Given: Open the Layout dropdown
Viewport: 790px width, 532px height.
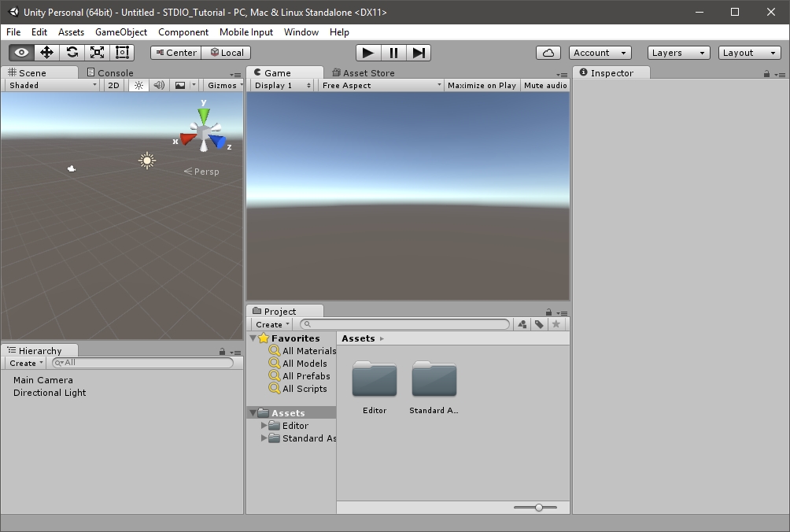Looking at the screenshot, I should point(750,53).
